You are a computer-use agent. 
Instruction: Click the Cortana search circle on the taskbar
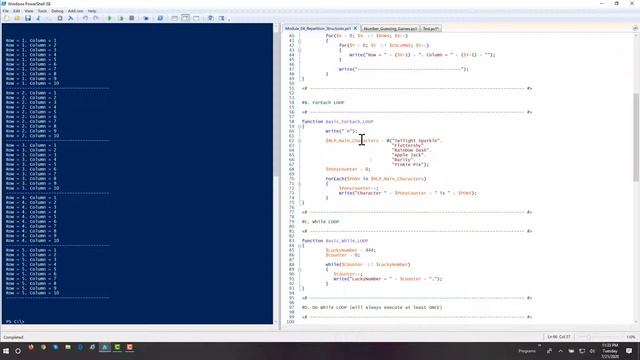click(18, 351)
